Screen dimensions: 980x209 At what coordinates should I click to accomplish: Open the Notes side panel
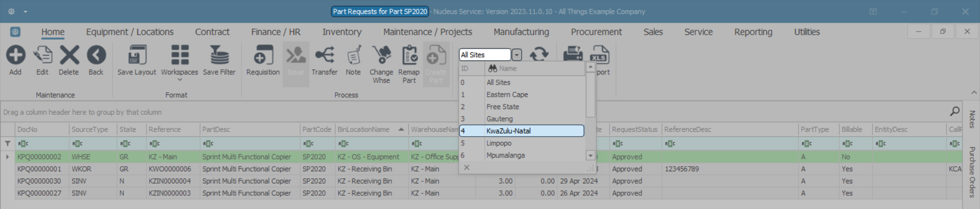(972, 119)
